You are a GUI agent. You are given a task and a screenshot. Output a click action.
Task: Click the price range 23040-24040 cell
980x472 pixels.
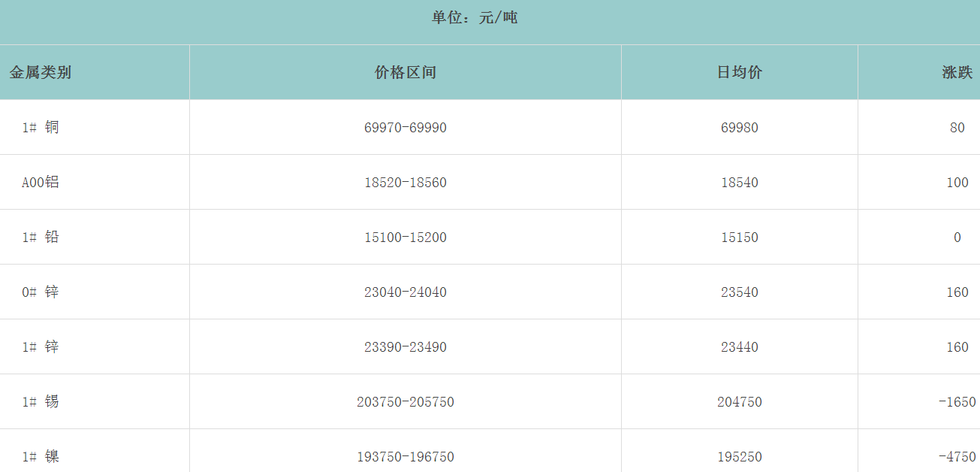point(405,292)
